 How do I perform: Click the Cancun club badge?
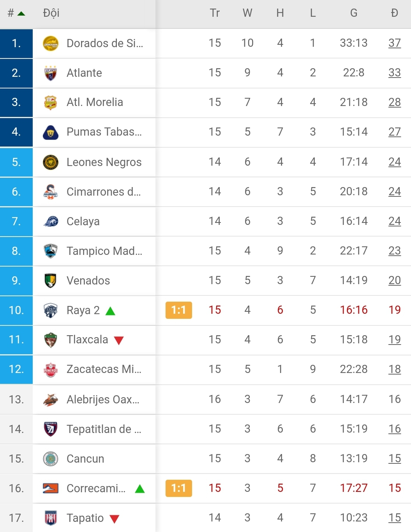click(x=51, y=459)
